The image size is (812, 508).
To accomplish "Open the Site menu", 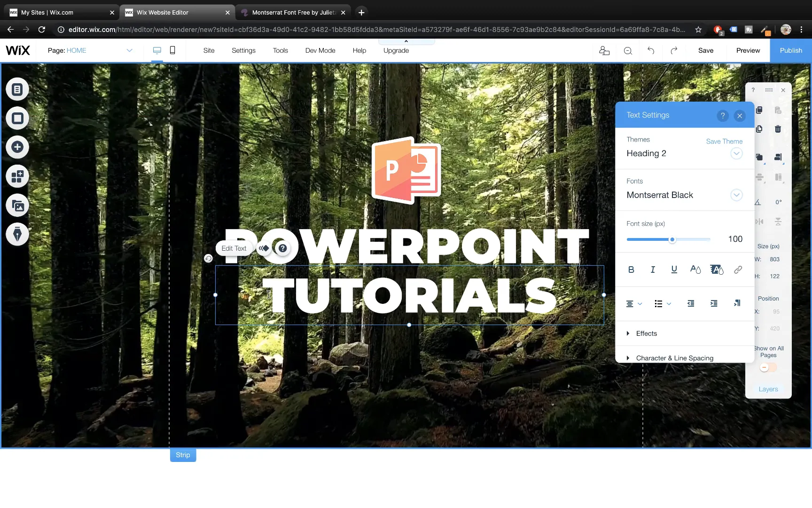I will point(209,50).
